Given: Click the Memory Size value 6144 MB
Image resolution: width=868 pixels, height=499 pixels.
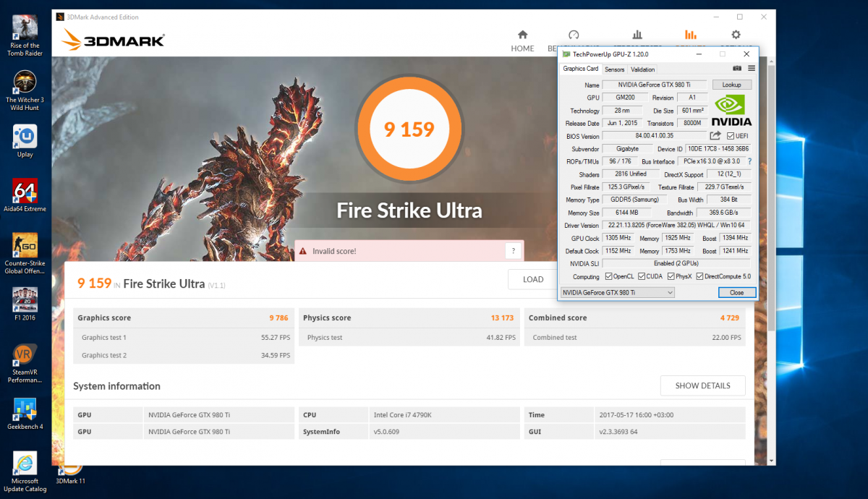Looking at the screenshot, I should tap(626, 213).
